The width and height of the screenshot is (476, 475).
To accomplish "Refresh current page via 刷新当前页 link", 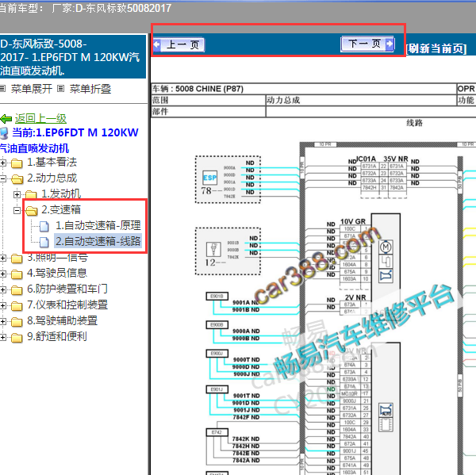I will pyautogui.click(x=436, y=48).
